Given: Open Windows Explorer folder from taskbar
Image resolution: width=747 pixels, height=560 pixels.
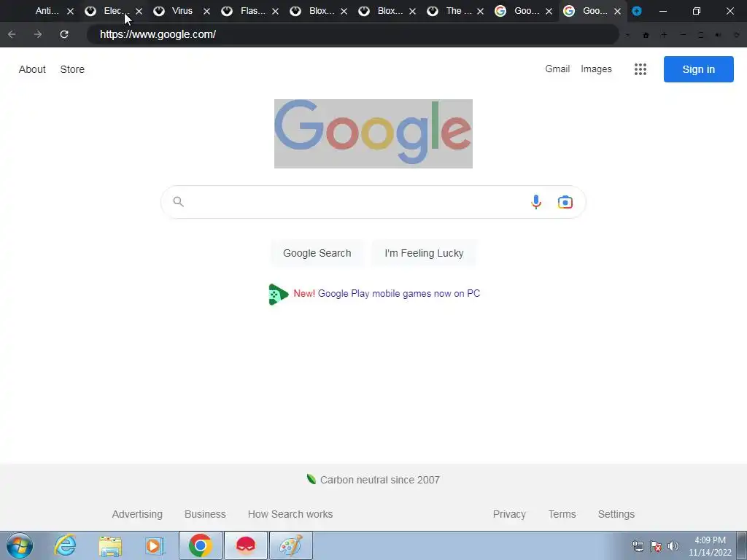Looking at the screenshot, I should pos(110,545).
